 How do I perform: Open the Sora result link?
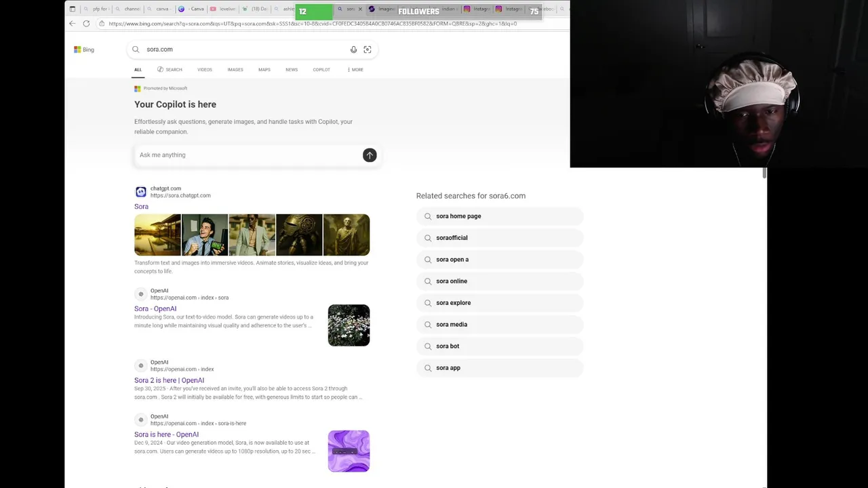(141, 207)
